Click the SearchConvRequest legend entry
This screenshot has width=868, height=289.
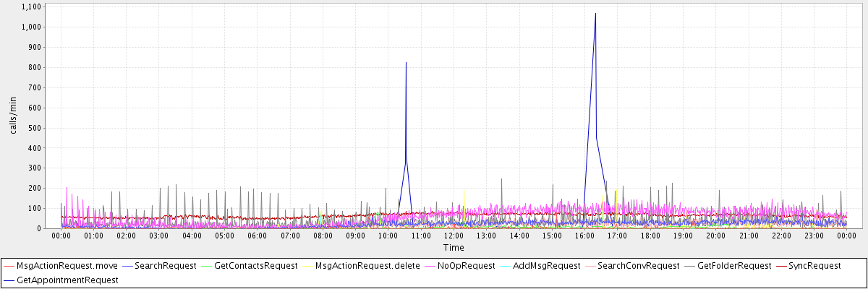click(x=639, y=266)
